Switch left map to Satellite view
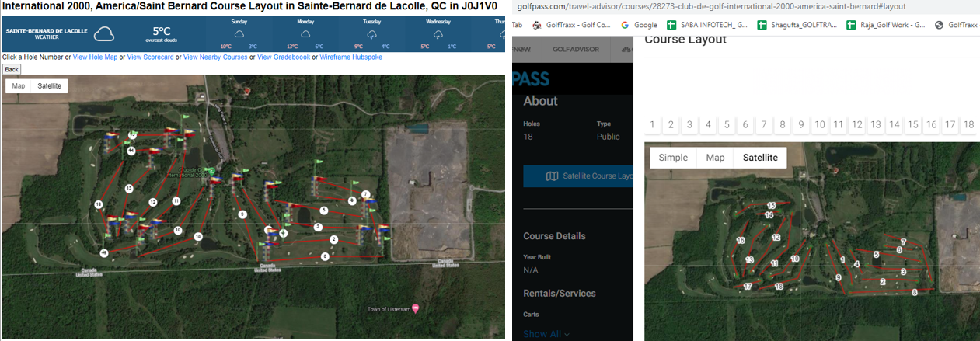 pos(49,86)
